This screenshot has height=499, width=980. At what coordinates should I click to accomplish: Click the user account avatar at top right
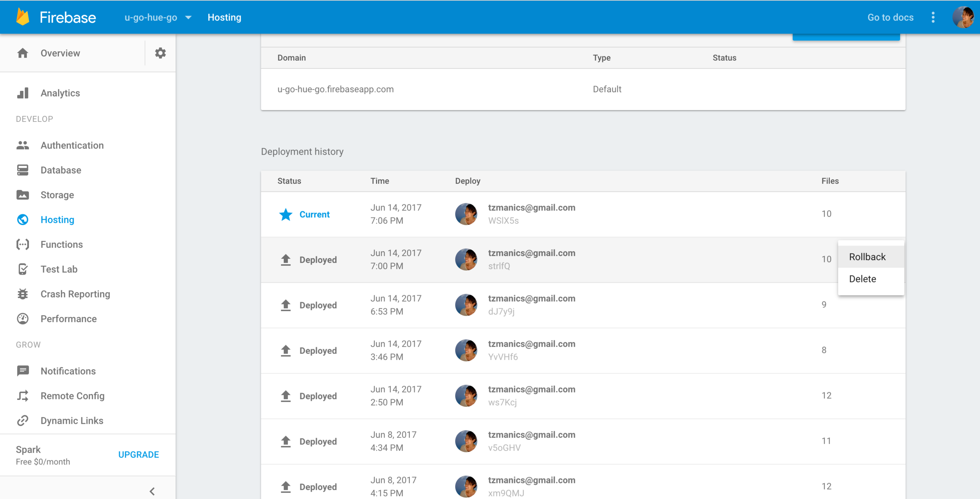pos(963,18)
